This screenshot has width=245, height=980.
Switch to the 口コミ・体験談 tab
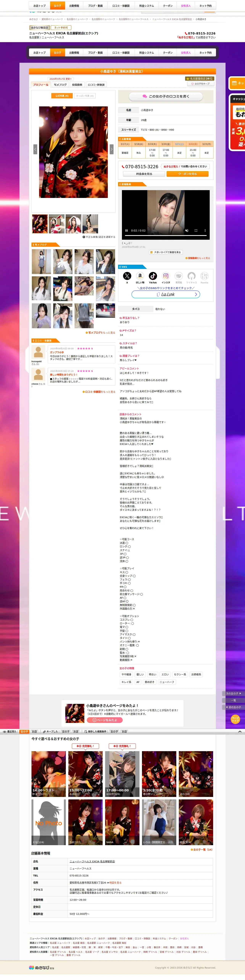(x=96, y=85)
